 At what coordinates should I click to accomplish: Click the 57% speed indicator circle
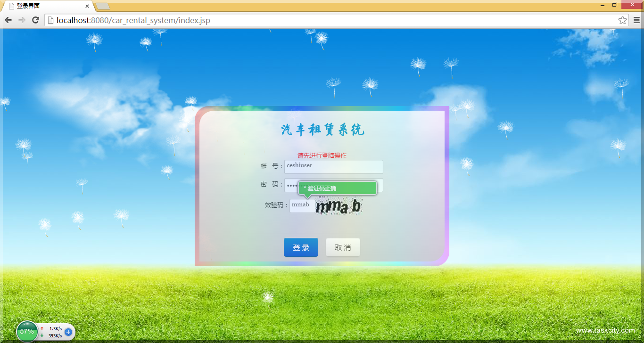click(x=27, y=331)
